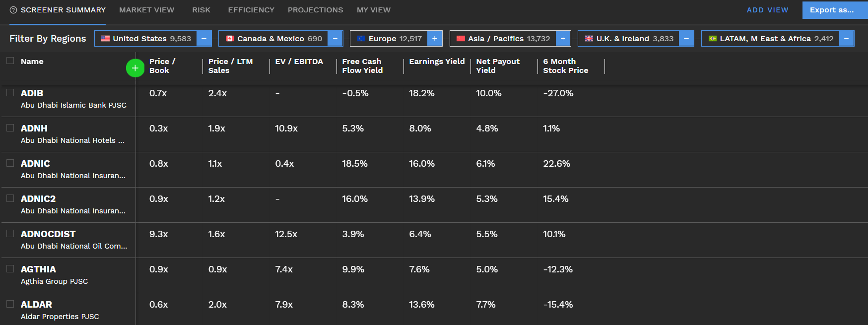Add Europe region with plus icon
Image resolution: width=868 pixels, height=325 pixels.
pos(435,39)
